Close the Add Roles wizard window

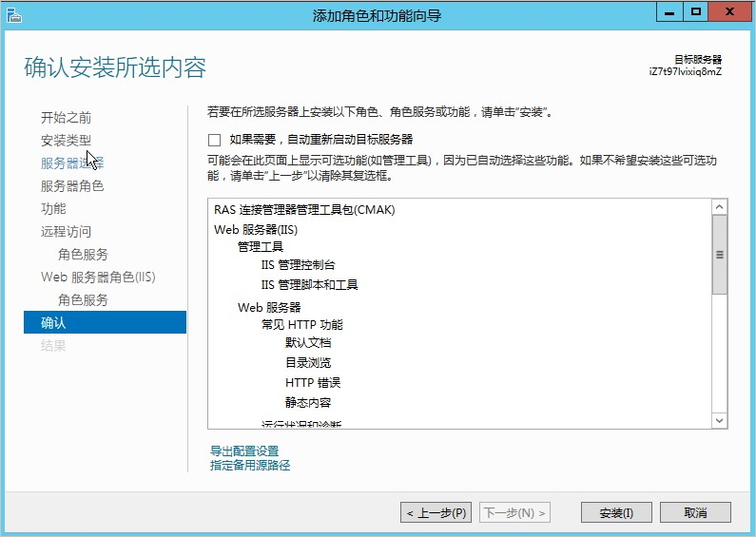(x=730, y=12)
